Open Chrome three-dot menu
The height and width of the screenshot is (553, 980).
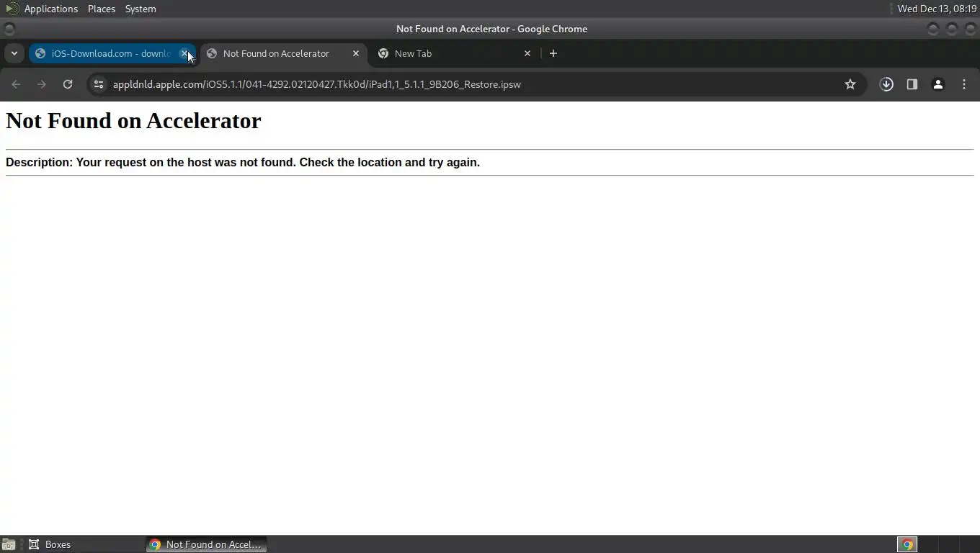click(x=964, y=84)
